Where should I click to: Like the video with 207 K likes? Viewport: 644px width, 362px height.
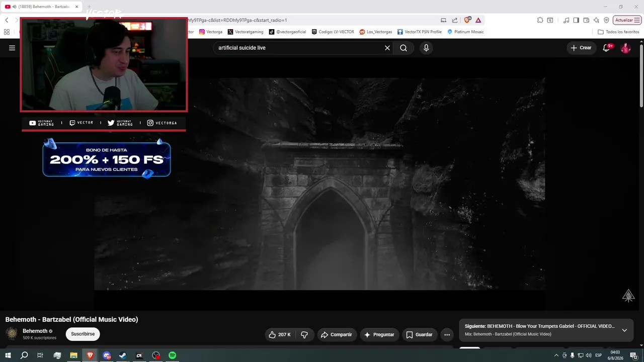click(280, 334)
